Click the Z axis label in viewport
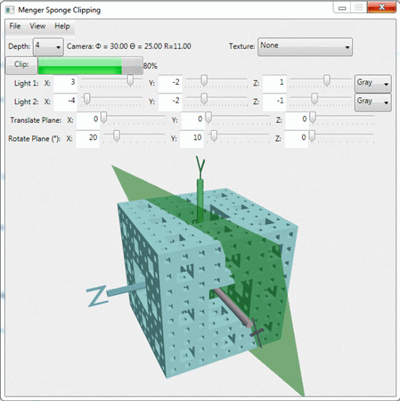The height and width of the screenshot is (401, 400). tap(97, 297)
